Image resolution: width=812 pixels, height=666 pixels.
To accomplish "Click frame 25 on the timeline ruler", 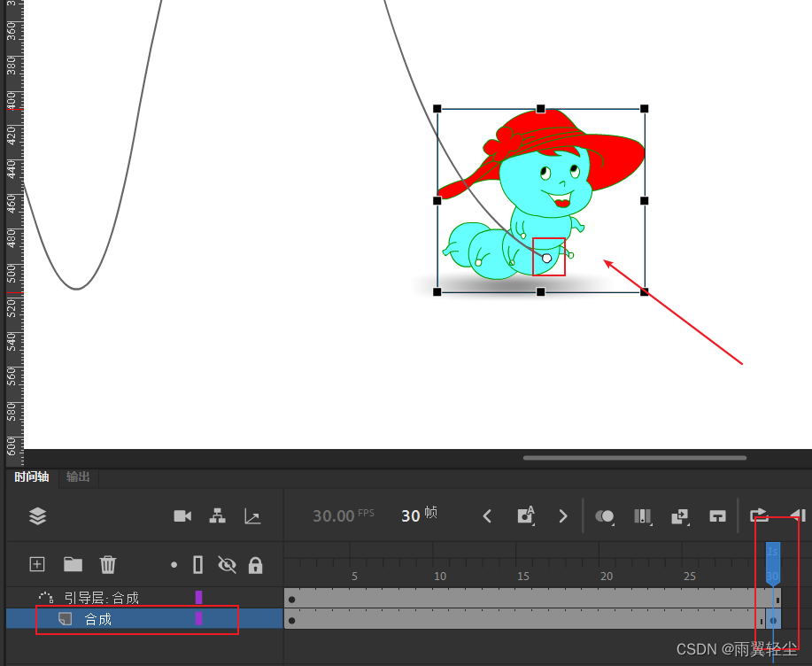I will [690, 576].
